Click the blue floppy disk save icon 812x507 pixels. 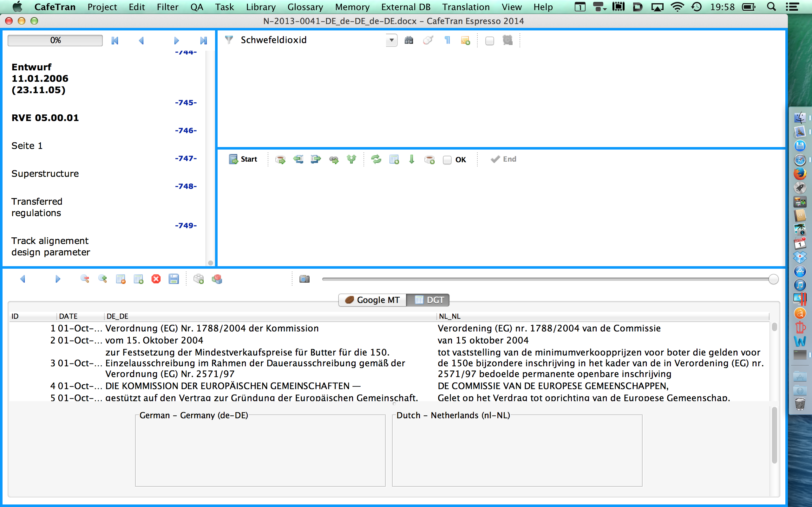click(174, 279)
